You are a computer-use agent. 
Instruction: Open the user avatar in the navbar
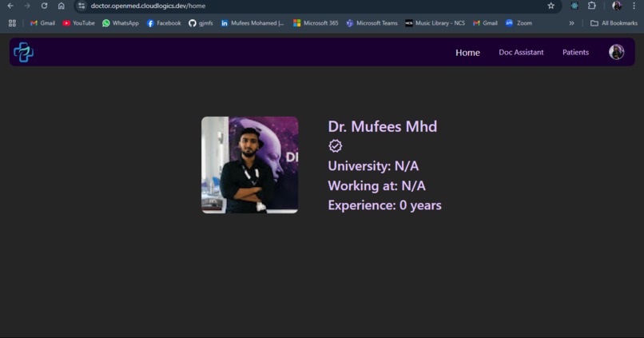tap(616, 52)
